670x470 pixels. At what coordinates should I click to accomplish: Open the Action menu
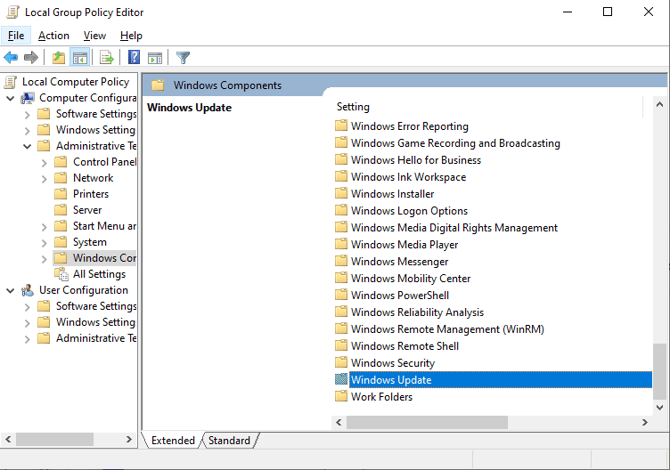pos(54,36)
